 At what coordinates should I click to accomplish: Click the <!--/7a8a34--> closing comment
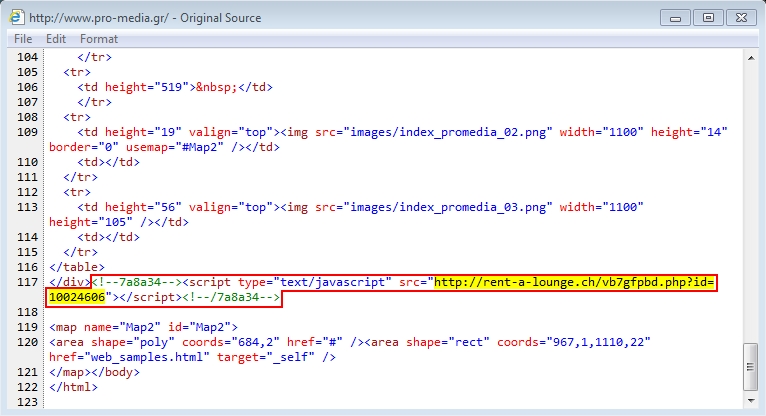click(231, 297)
